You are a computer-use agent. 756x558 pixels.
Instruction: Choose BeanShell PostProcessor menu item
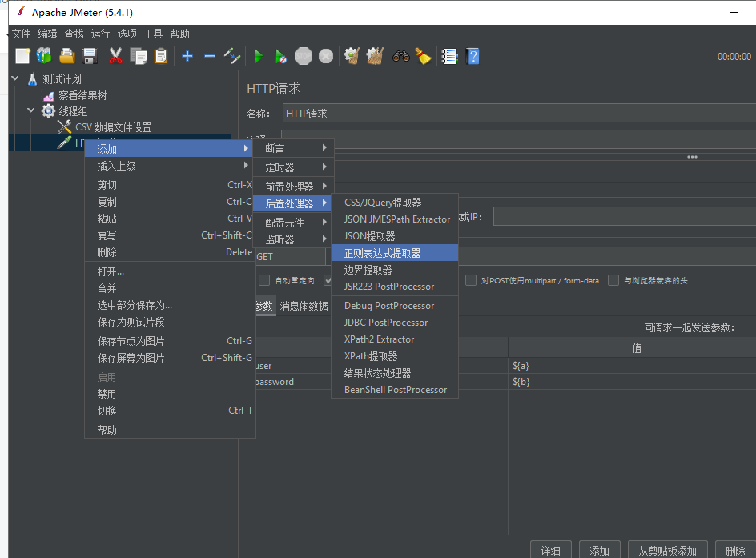(x=394, y=390)
